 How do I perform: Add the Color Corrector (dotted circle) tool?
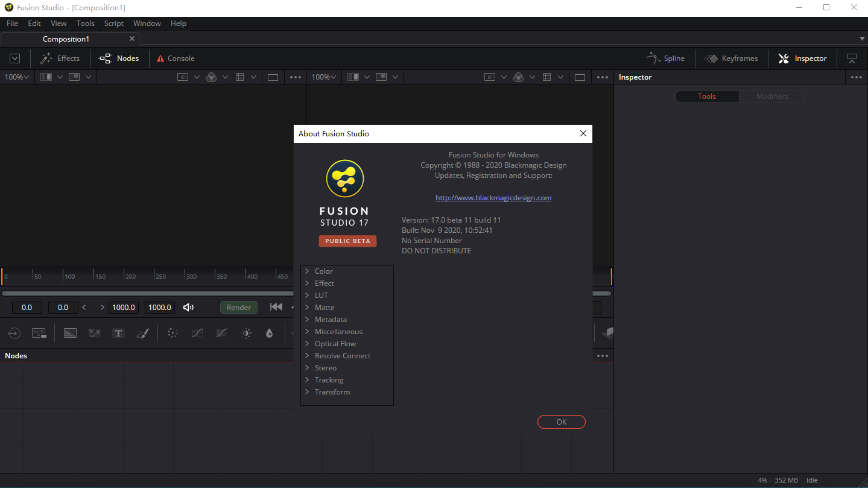[x=173, y=333]
